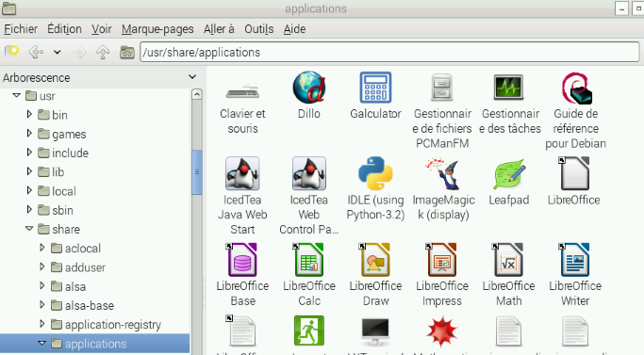Viewport: 644px width, 355px height.
Task: Select the green exit-sign Logout icon
Action: [309, 331]
